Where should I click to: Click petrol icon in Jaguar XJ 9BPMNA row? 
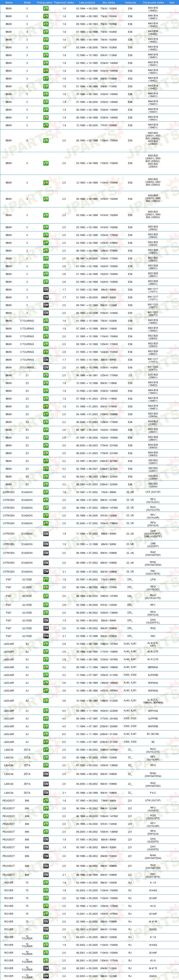(x=46, y=667)
